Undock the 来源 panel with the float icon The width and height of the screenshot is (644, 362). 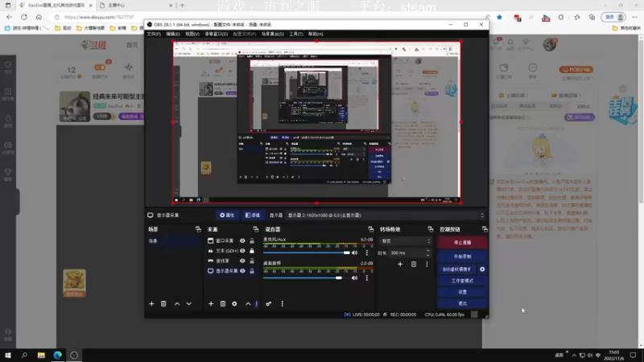(256, 229)
